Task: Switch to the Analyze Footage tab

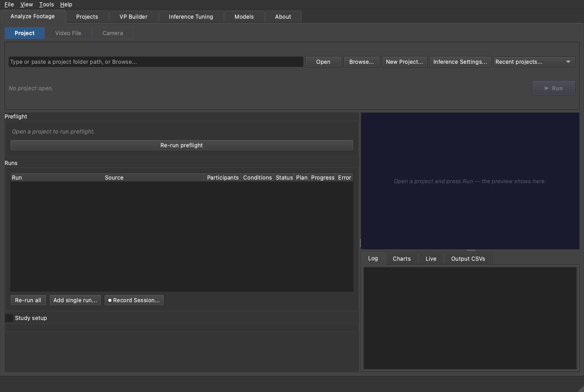Action: tap(33, 16)
